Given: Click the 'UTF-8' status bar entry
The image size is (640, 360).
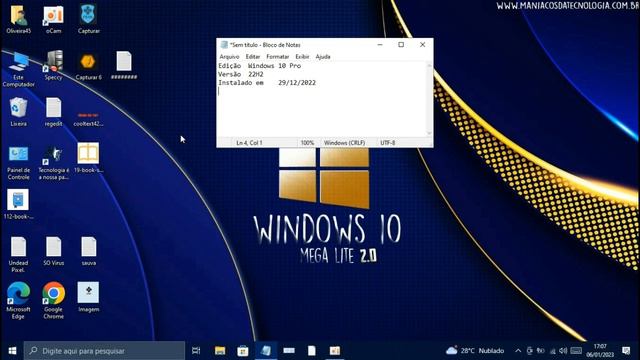Looking at the screenshot, I should pyautogui.click(x=388, y=143).
